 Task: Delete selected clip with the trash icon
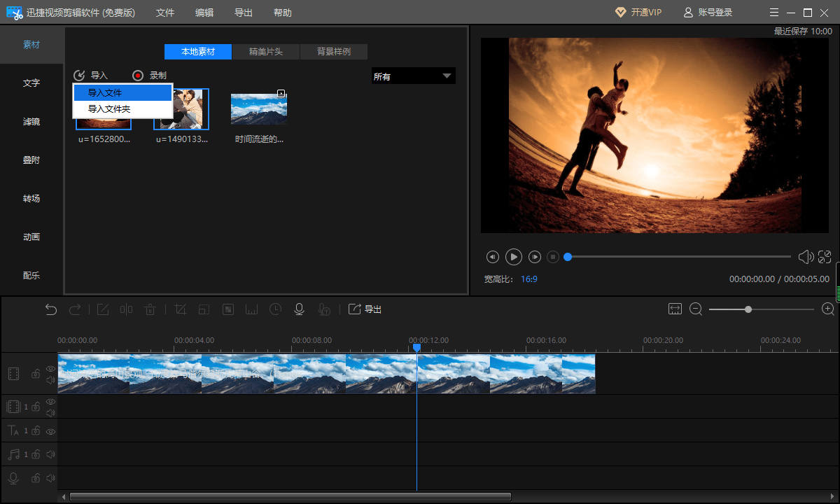tap(150, 309)
